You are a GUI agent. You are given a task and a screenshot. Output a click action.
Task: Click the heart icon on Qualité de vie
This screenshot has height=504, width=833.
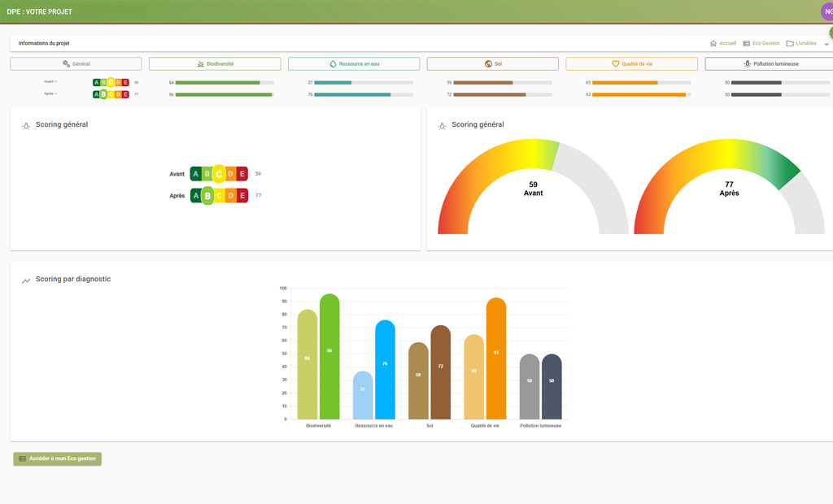(616, 63)
